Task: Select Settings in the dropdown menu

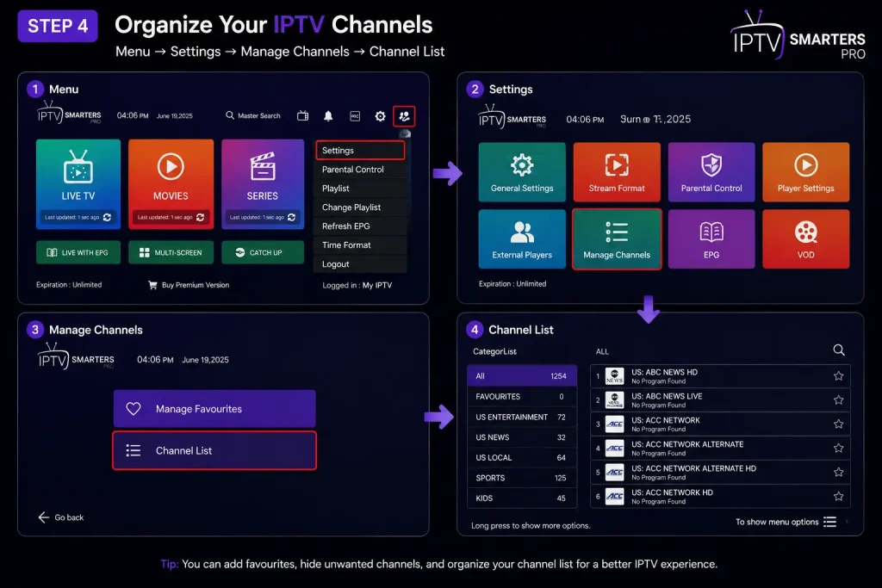Action: coord(360,150)
